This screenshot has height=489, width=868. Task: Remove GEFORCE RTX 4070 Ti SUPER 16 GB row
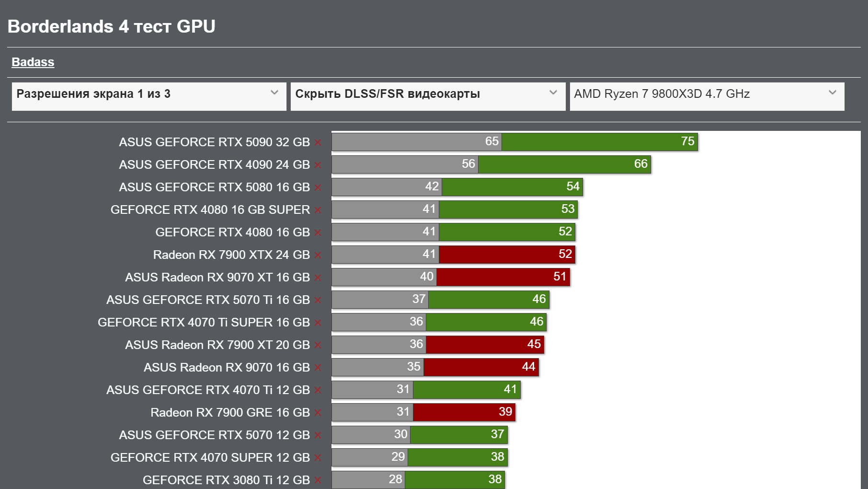(318, 323)
